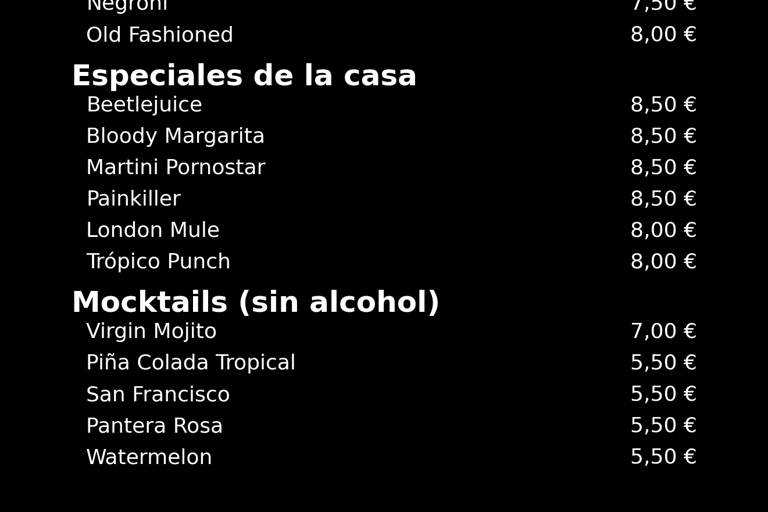Click the Pantera Rosa drink
The image size is (768, 512).
[x=154, y=426]
